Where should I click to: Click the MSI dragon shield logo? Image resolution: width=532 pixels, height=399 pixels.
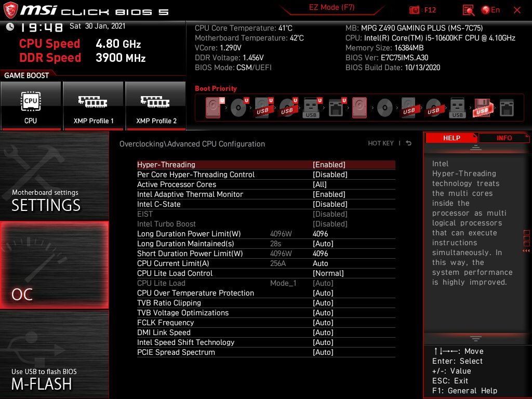click(10, 10)
